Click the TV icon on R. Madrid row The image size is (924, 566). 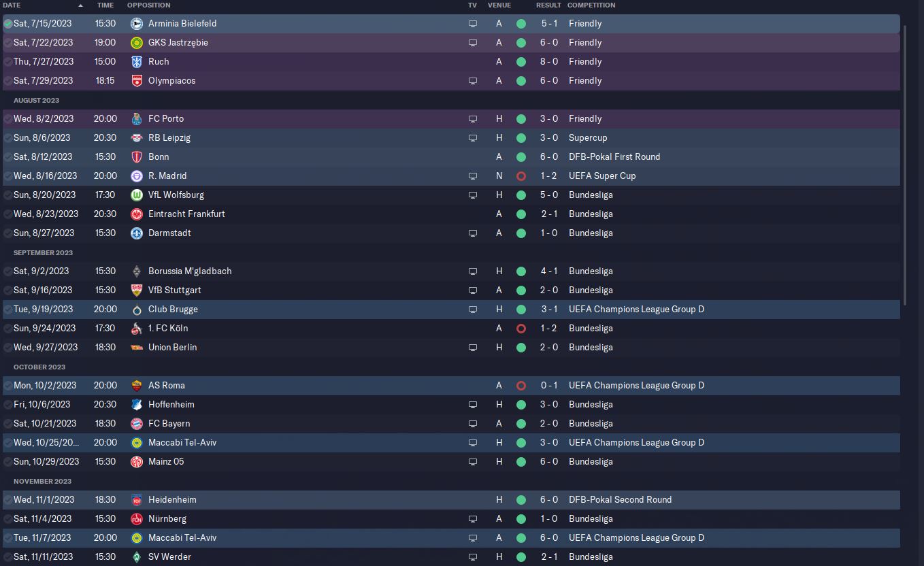click(473, 176)
